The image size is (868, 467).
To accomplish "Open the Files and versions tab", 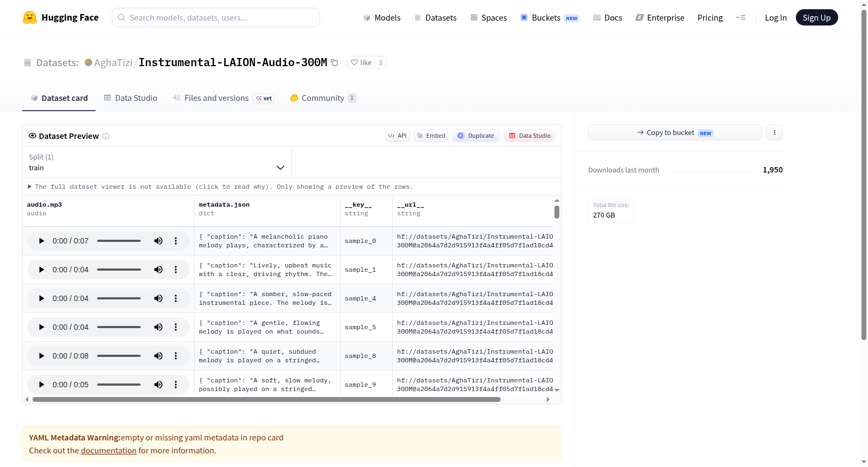I will [224, 98].
